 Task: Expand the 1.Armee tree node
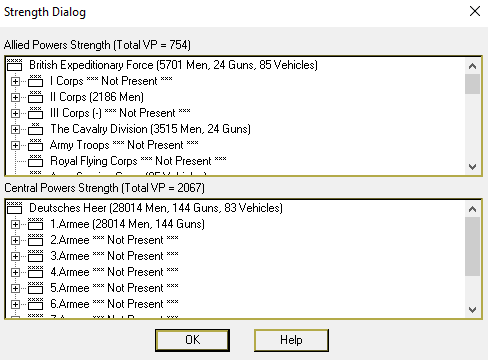[x=15, y=224]
